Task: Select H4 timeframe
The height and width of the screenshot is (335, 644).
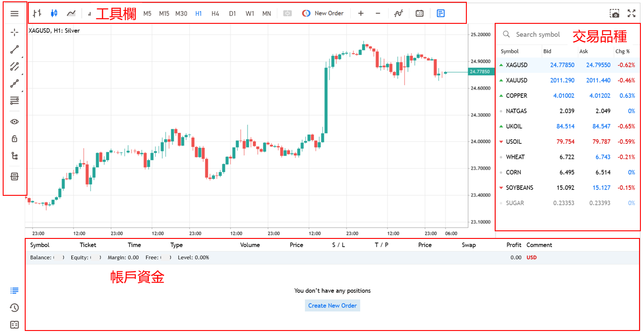Action: point(215,13)
